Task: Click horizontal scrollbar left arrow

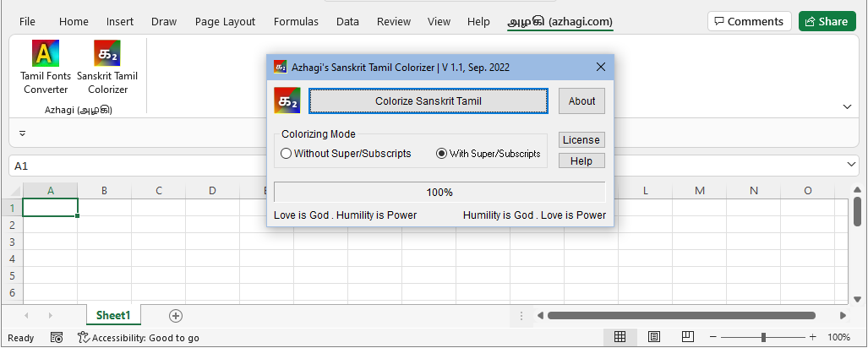Action: click(540, 316)
